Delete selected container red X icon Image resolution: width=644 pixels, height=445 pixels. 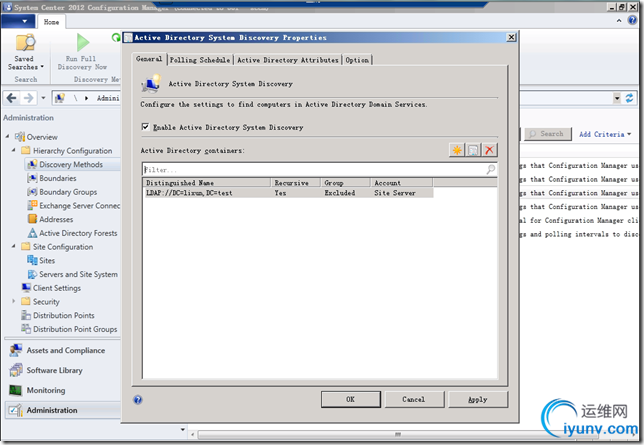[x=489, y=150]
